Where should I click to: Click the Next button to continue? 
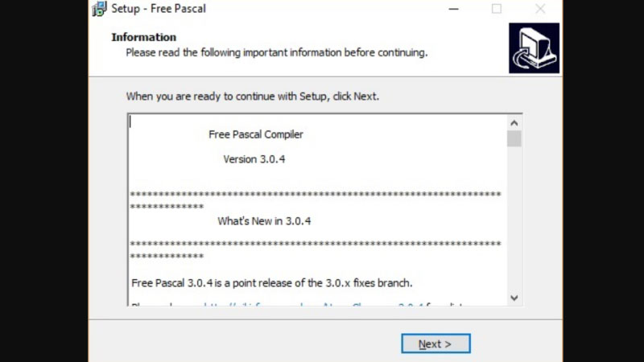[x=436, y=343]
